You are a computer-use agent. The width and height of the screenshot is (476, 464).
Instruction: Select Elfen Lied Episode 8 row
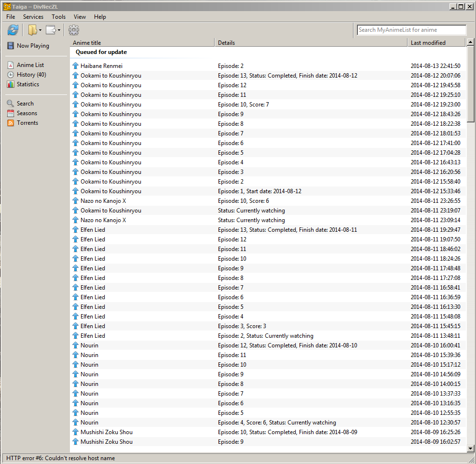click(x=268, y=278)
